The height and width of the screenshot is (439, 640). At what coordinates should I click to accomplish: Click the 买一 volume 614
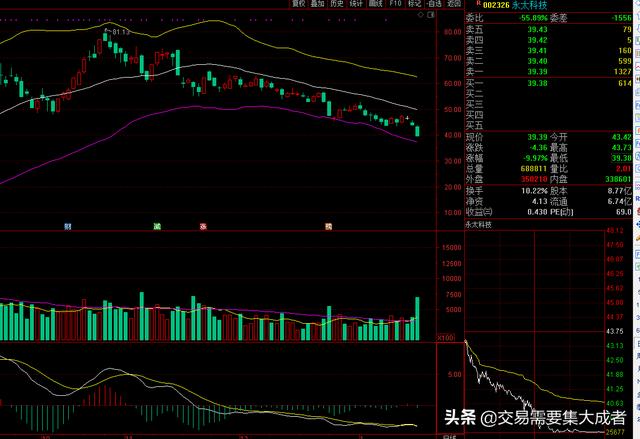(x=625, y=83)
